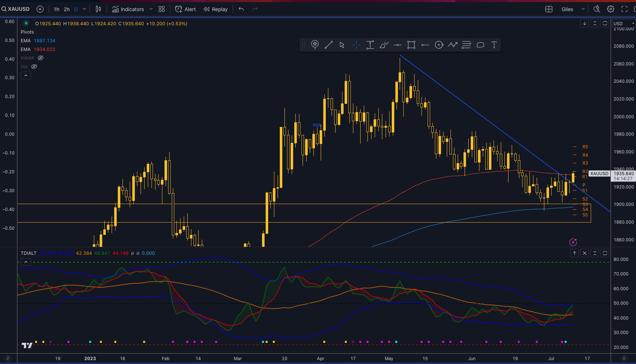Toggle VWAP visibility with its eye icon

[40, 58]
